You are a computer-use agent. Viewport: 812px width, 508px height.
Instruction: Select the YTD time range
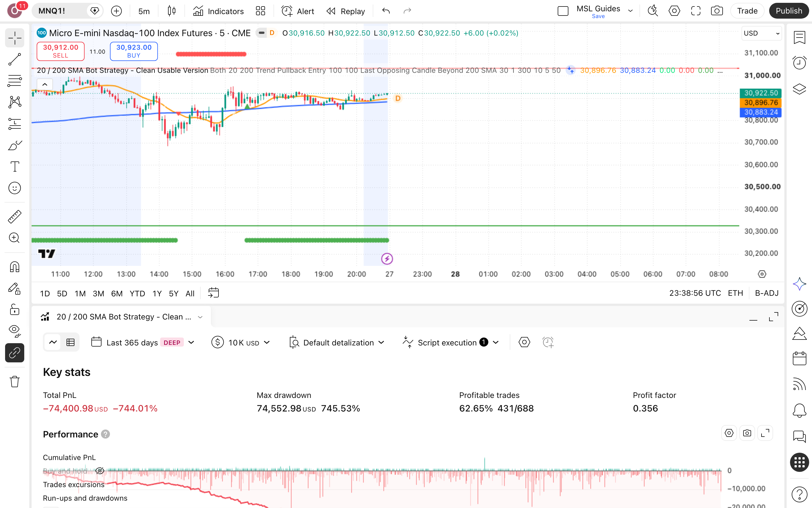pyautogui.click(x=137, y=294)
